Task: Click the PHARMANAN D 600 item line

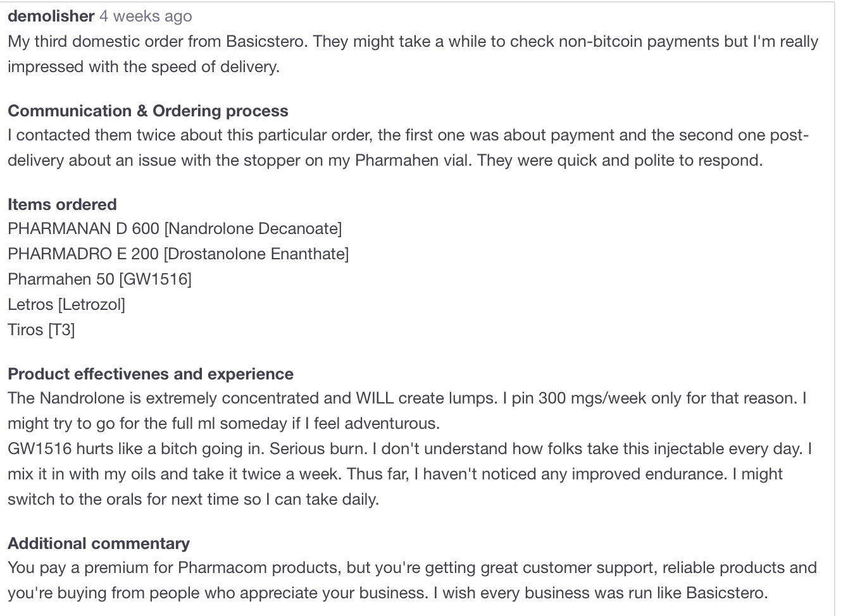Action: [x=174, y=228]
